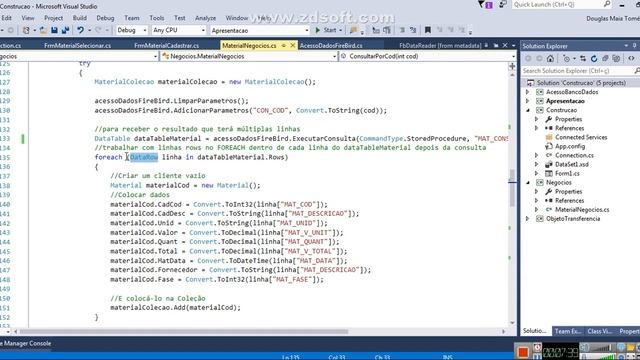Click the Save All icon

65,30
